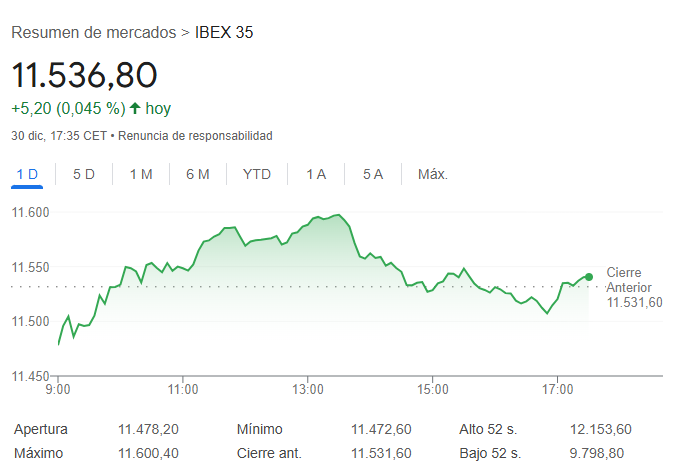This screenshot has width=682, height=473.
Task: Click the Apertura value 11.478,20
Action: click(x=148, y=429)
